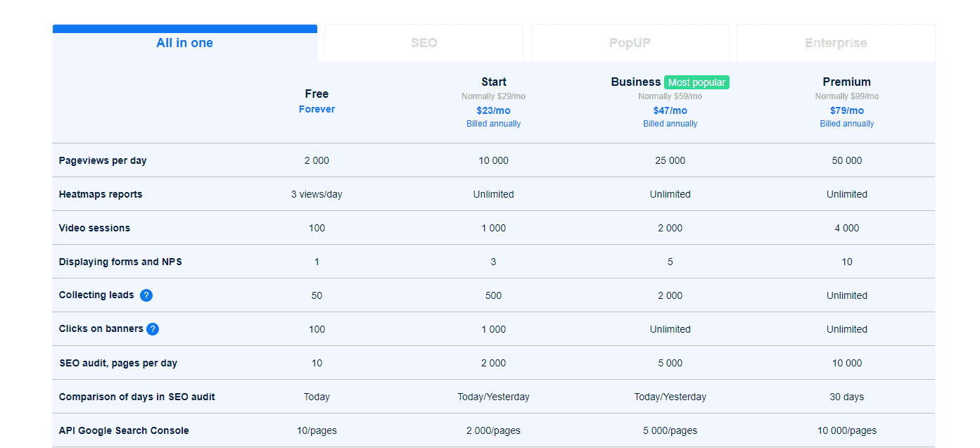Switch to the SEO tab
980x448 pixels.
[424, 43]
